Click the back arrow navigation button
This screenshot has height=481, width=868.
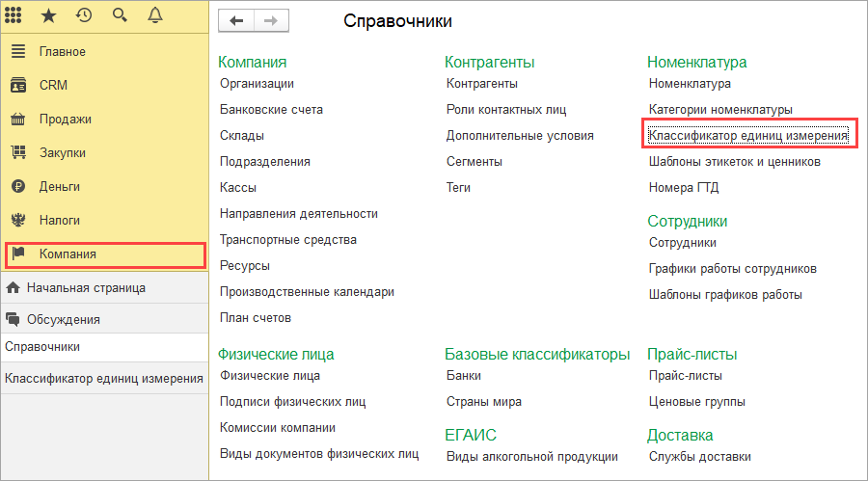[x=236, y=21]
